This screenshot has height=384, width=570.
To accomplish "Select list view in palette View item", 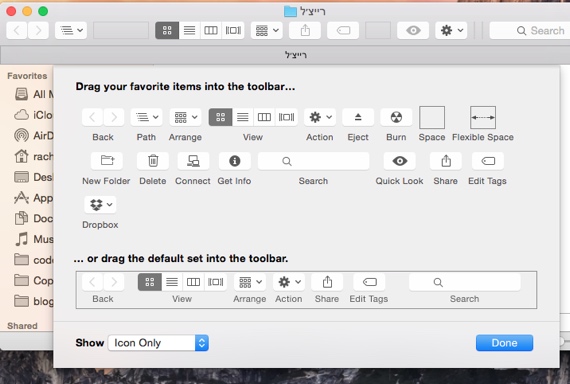I will click(x=243, y=117).
